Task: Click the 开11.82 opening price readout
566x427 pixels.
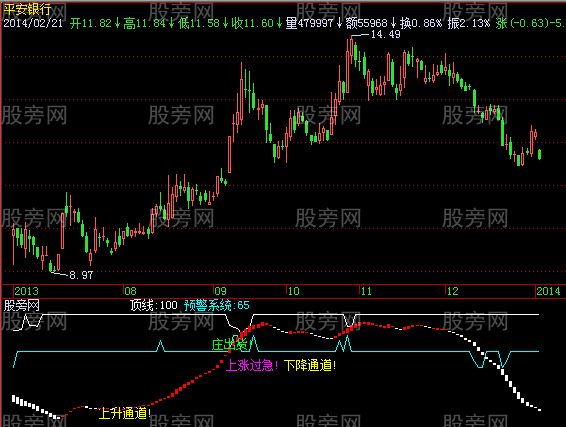Action: pyautogui.click(x=91, y=23)
